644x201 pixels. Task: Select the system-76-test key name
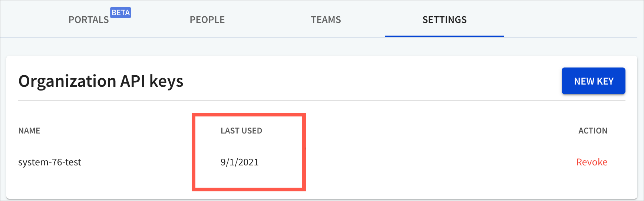[50, 162]
